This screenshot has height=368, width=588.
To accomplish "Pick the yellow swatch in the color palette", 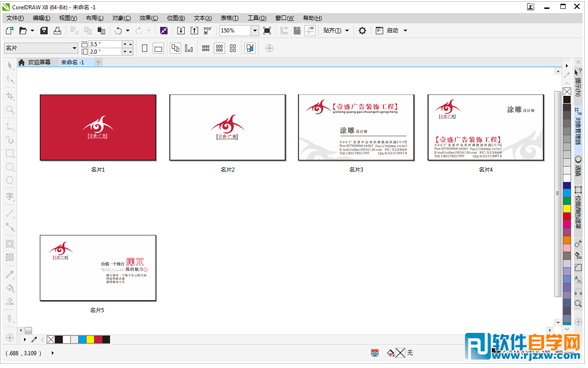I will pos(567,209).
